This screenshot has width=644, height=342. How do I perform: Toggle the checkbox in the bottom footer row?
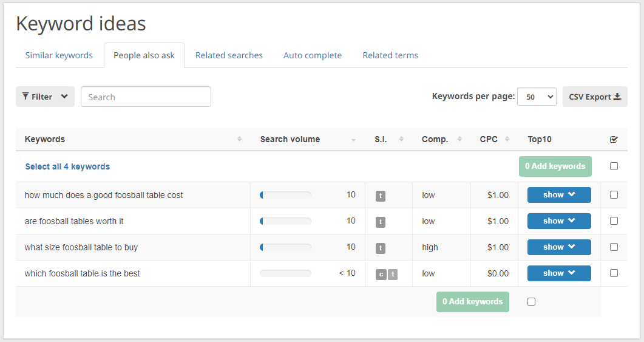(531, 302)
